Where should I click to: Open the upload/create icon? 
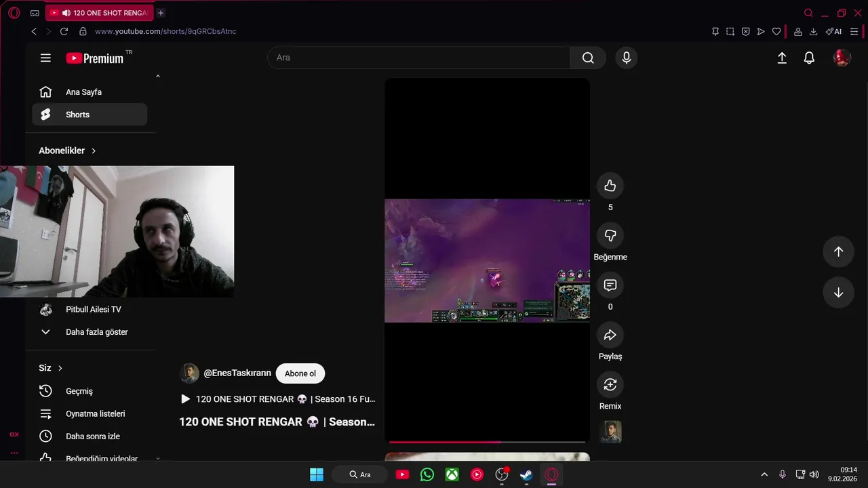pyautogui.click(x=782, y=58)
